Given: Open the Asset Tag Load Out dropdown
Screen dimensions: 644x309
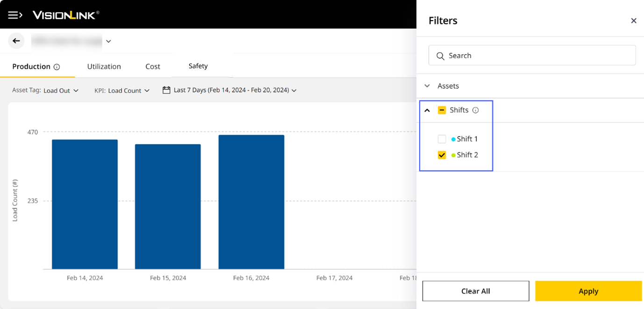Looking at the screenshot, I should [61, 91].
